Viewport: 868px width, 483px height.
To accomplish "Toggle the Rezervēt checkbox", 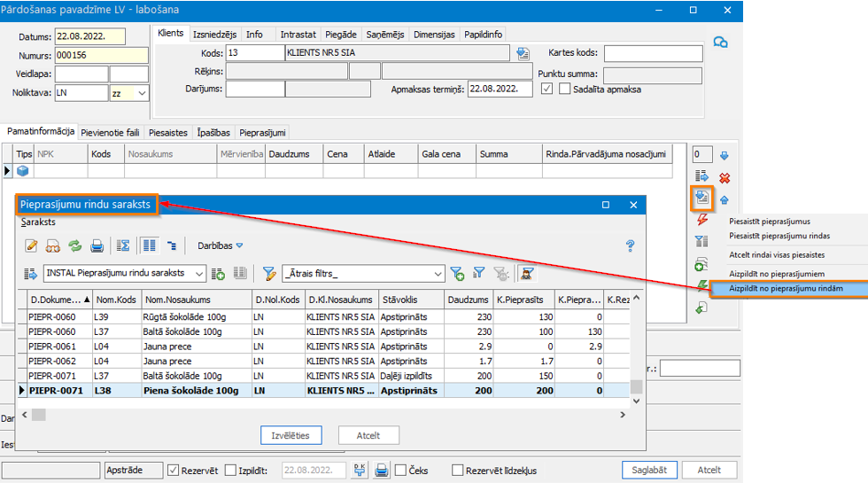I will (x=174, y=471).
